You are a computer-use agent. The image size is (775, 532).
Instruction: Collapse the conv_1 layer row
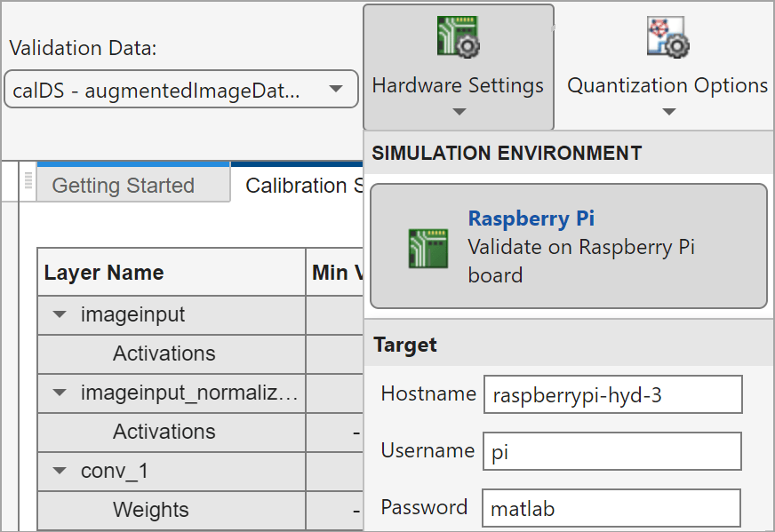coord(60,471)
